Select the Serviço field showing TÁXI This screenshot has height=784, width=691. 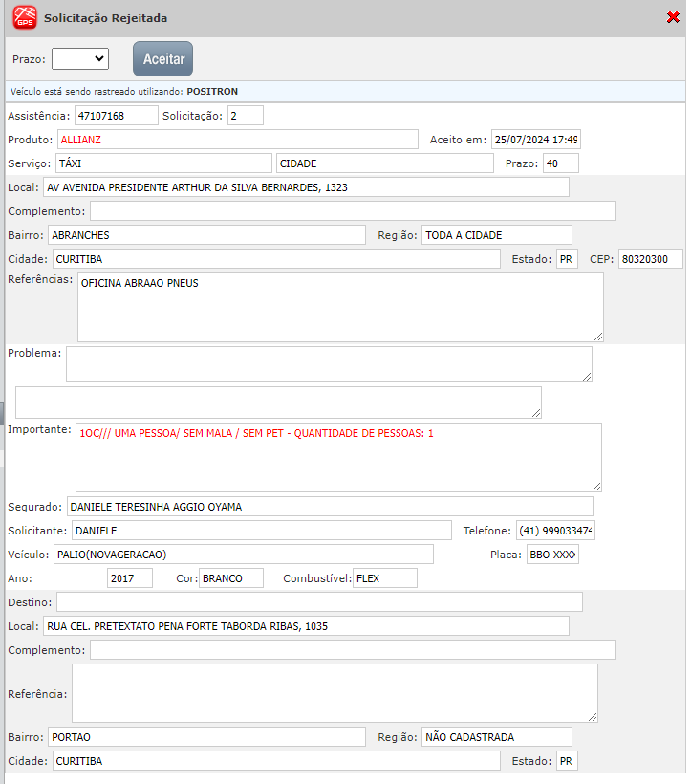[163, 163]
